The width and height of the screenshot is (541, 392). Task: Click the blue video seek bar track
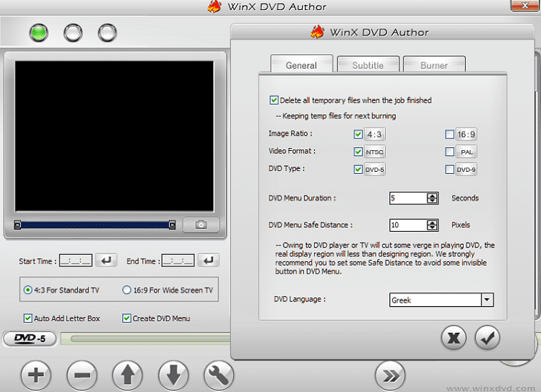coord(95,225)
